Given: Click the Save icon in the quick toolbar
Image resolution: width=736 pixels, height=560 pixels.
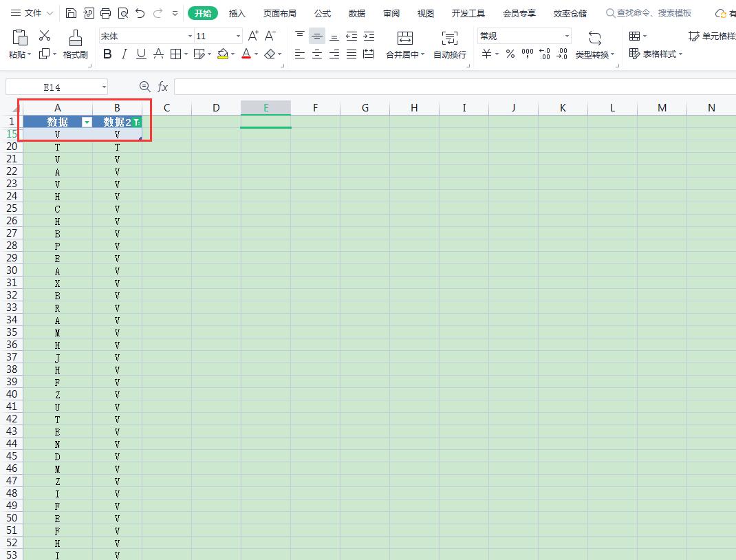Looking at the screenshot, I should (71, 13).
